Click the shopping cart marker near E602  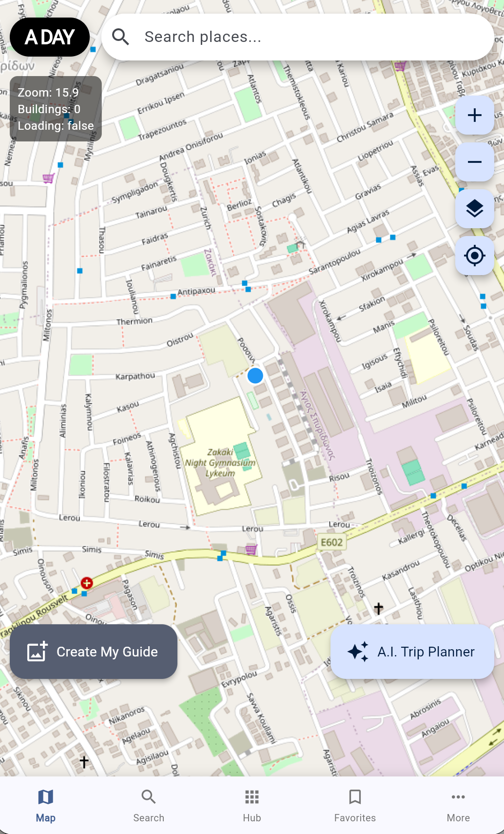tap(251, 550)
